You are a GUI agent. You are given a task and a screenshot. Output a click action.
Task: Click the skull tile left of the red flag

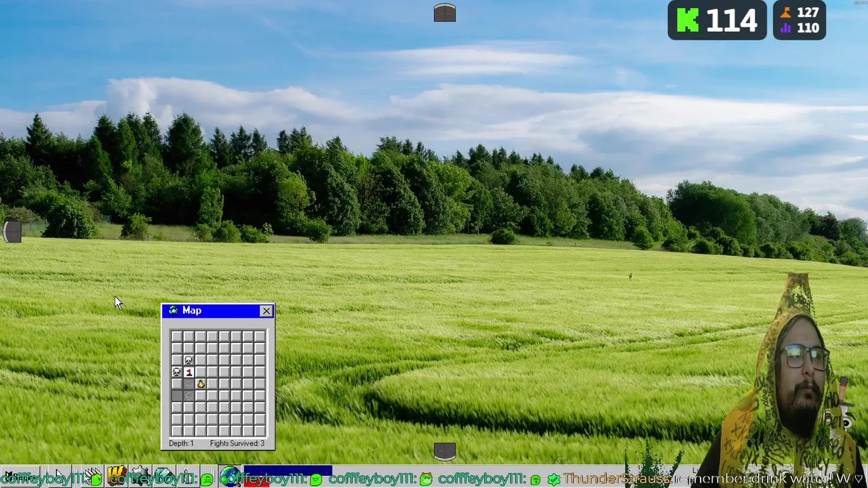(176, 372)
